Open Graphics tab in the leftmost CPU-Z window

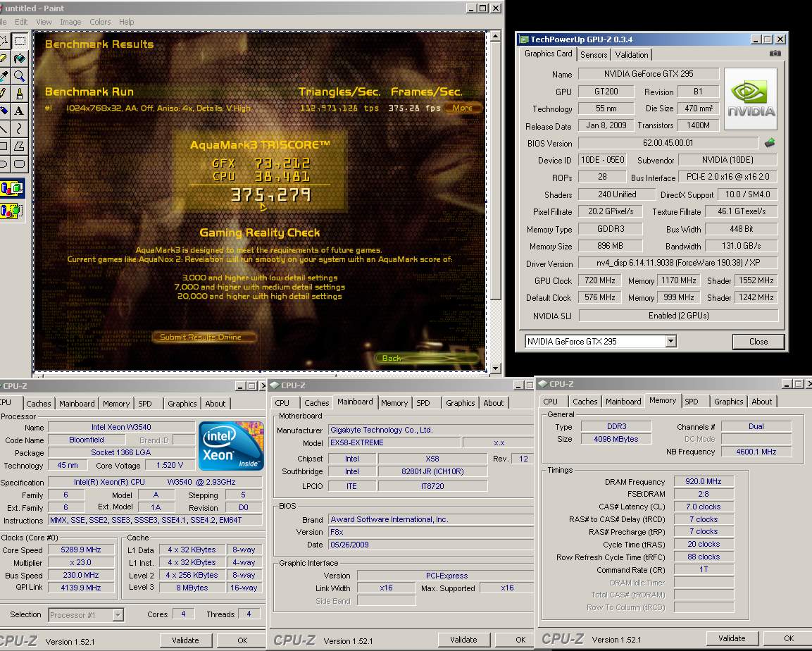tap(182, 404)
